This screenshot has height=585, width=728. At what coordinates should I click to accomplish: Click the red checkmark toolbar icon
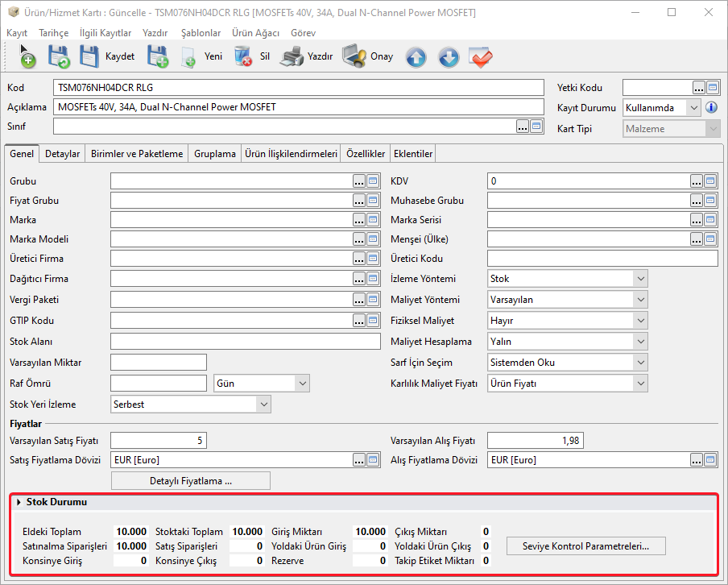tap(481, 57)
